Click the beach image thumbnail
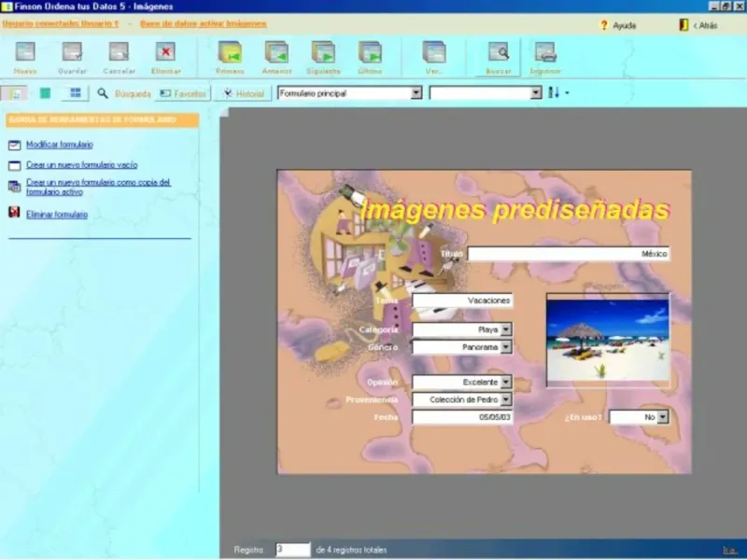This screenshot has width=747, height=560. [608, 340]
